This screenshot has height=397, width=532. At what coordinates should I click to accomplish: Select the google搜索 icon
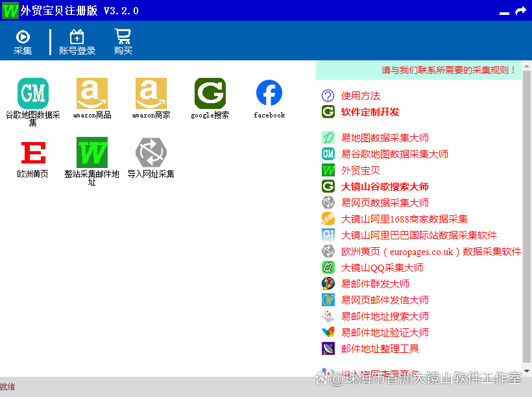click(x=210, y=94)
